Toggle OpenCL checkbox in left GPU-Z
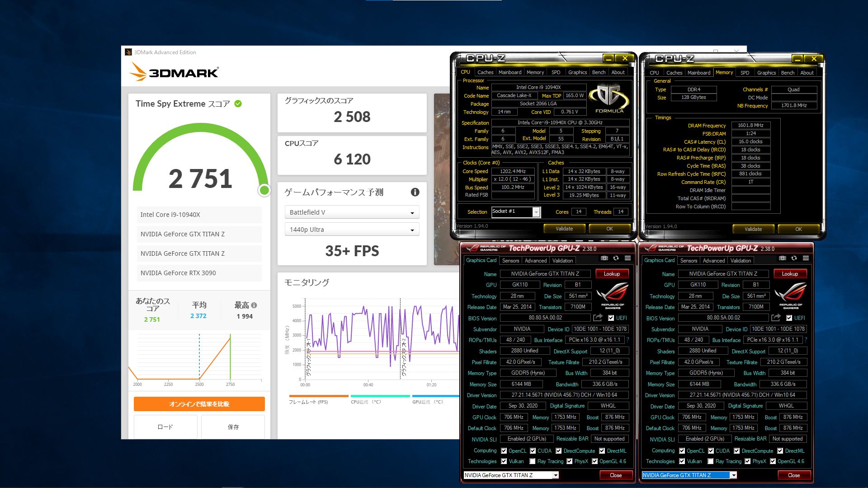 pyautogui.click(x=504, y=451)
